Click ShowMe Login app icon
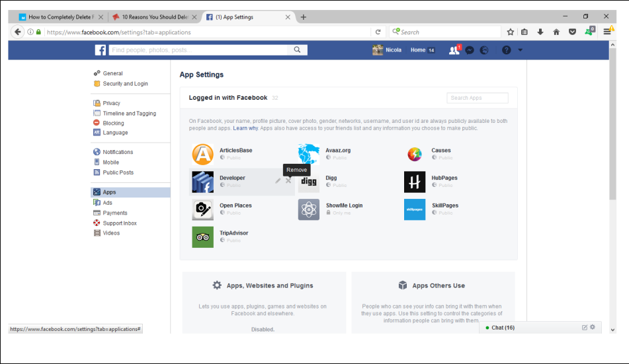Screen dimensions: 629x364 (309, 209)
